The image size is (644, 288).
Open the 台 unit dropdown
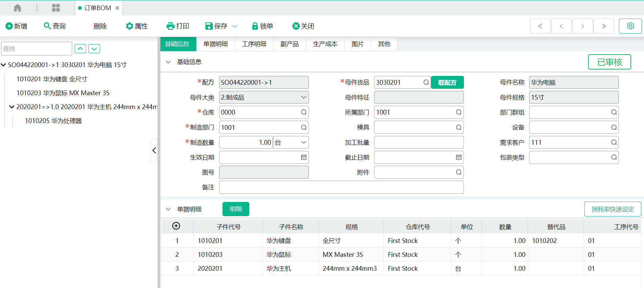point(291,142)
